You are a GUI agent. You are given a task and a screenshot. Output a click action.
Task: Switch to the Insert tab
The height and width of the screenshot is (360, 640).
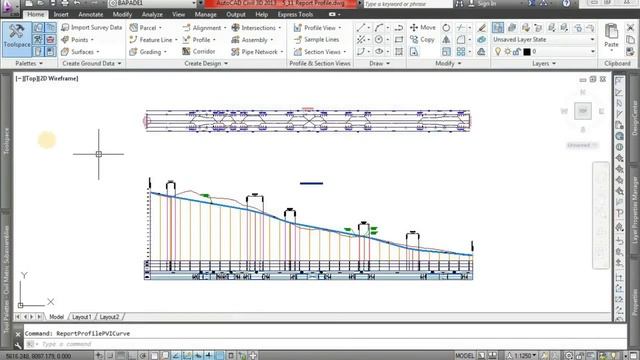point(61,14)
